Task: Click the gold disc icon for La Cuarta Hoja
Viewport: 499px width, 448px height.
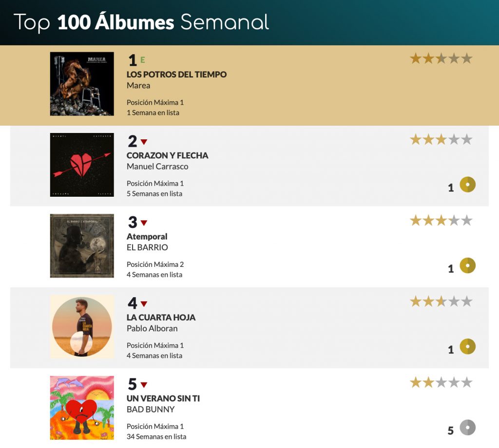Action: pos(467,346)
